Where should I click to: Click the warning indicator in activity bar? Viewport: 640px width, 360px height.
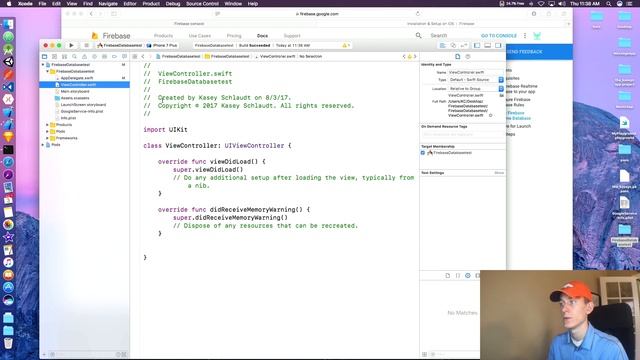pyautogui.click(x=346, y=45)
